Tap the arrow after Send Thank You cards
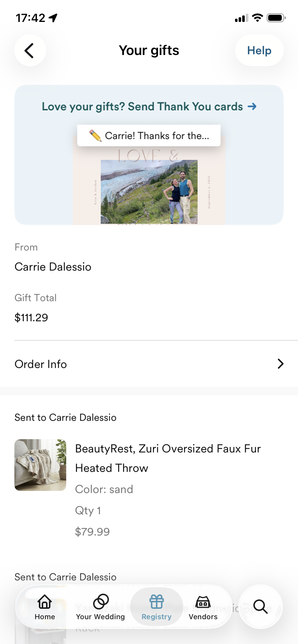 click(252, 106)
